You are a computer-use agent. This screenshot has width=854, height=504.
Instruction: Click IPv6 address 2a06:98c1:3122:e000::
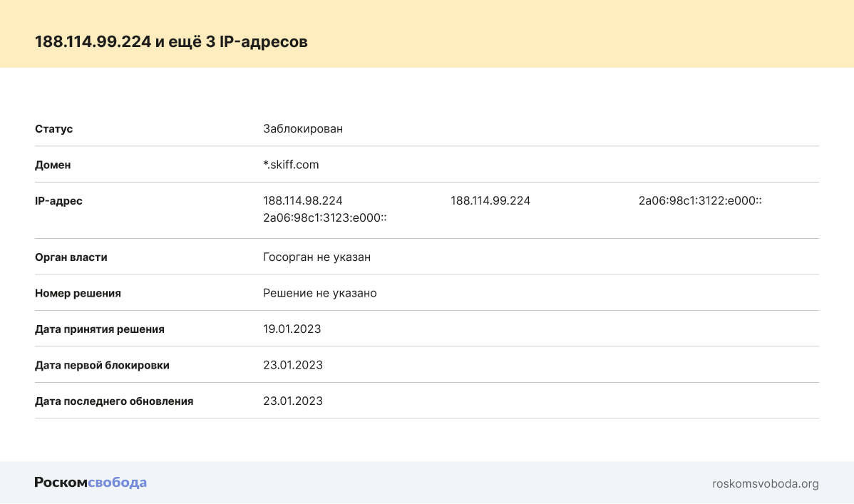700,201
